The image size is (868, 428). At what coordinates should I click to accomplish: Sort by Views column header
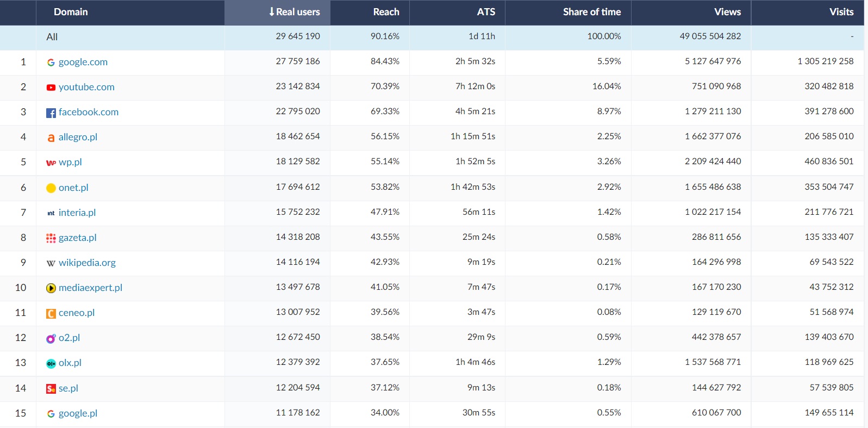click(727, 12)
